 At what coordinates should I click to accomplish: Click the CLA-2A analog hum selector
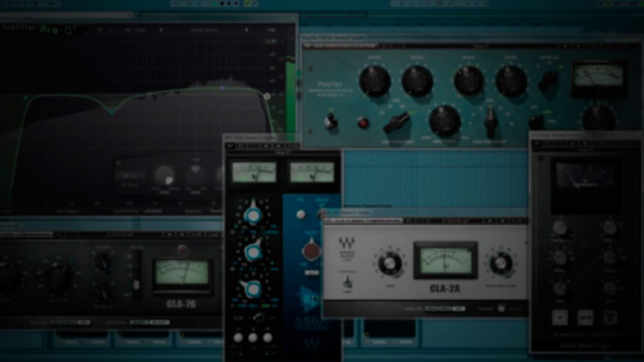point(445,309)
